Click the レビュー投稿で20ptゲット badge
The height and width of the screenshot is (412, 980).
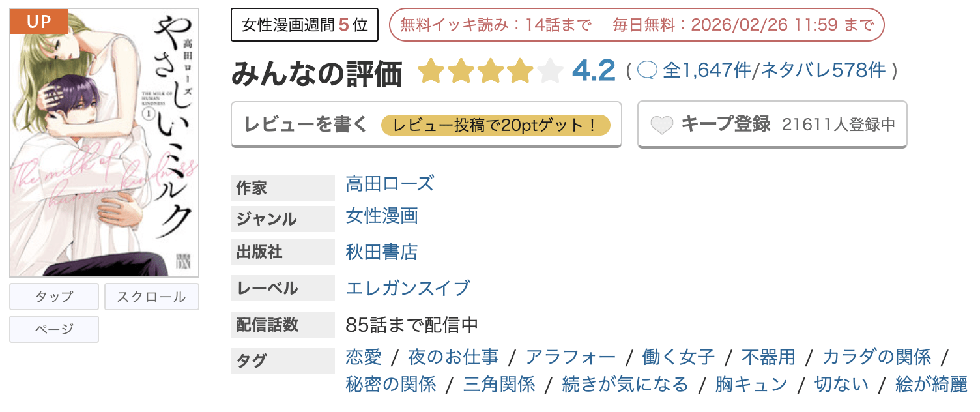[498, 124]
